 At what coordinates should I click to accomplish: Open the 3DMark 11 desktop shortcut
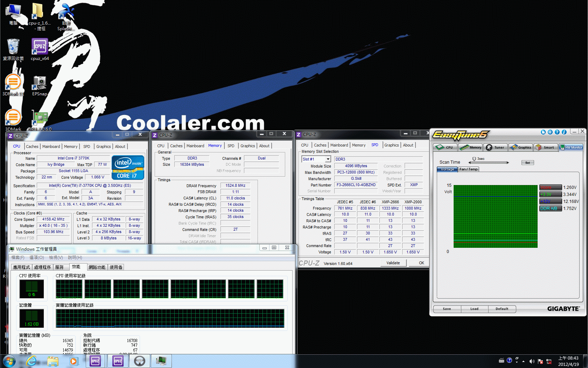[x=13, y=85]
